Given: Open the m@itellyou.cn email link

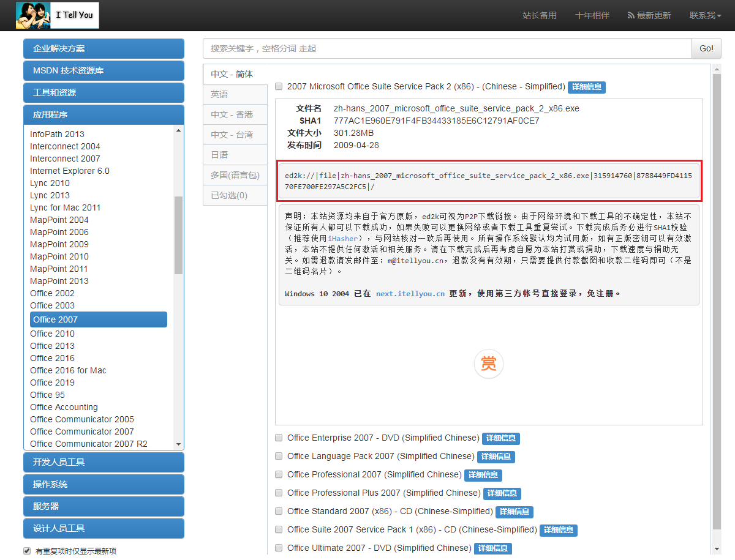Looking at the screenshot, I should [x=415, y=260].
